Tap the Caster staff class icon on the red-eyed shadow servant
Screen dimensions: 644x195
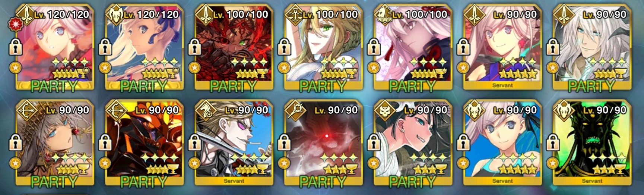294,110
